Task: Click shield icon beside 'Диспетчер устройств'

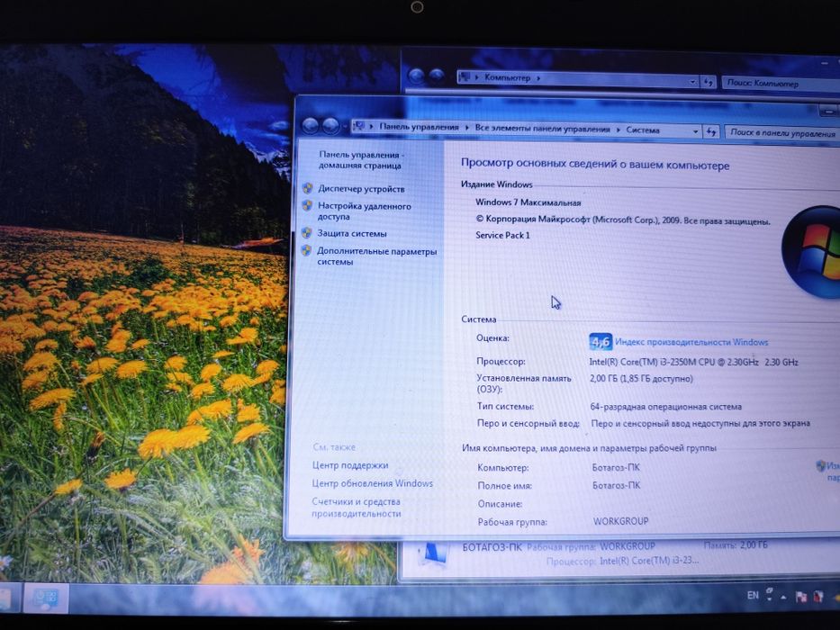Action: click(308, 188)
